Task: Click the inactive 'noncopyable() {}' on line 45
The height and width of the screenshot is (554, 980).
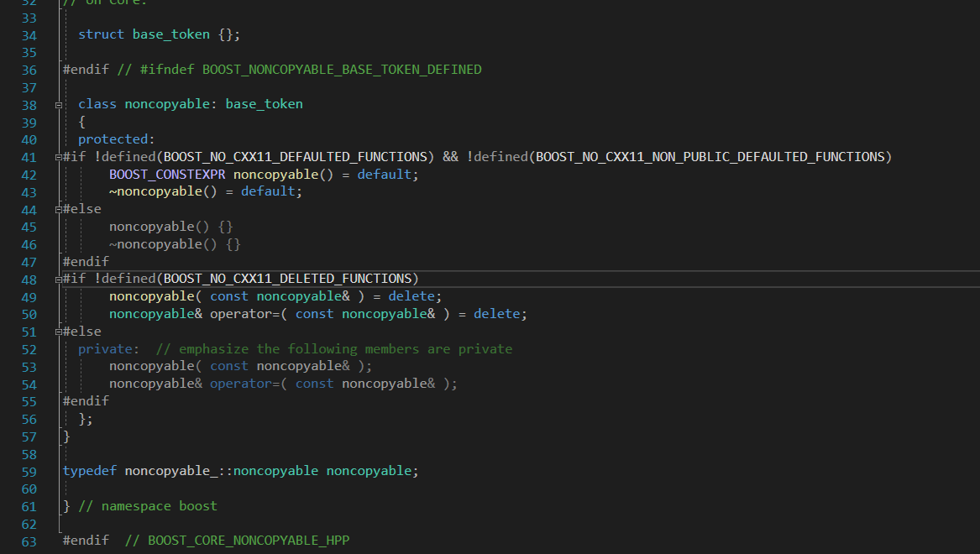Action: [x=171, y=226]
